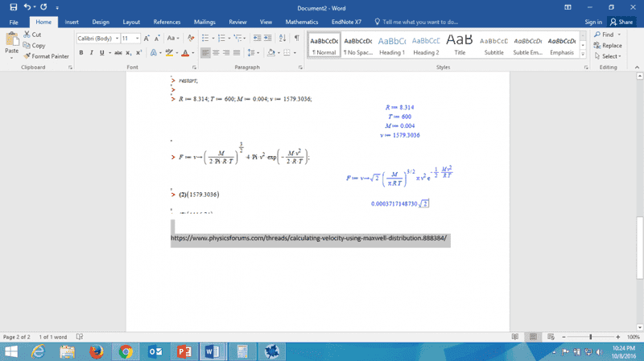
Task: Toggle Bold formatting
Action: pos(80,53)
